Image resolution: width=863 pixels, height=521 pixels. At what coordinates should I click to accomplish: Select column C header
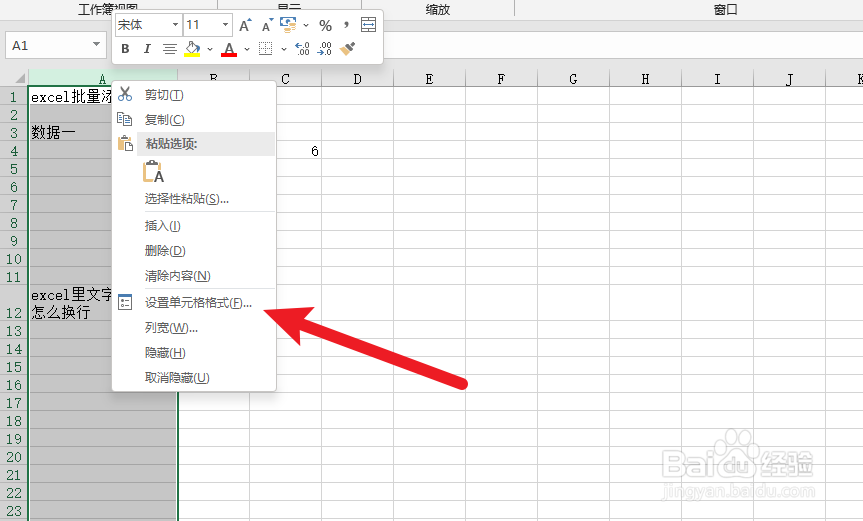[285, 79]
